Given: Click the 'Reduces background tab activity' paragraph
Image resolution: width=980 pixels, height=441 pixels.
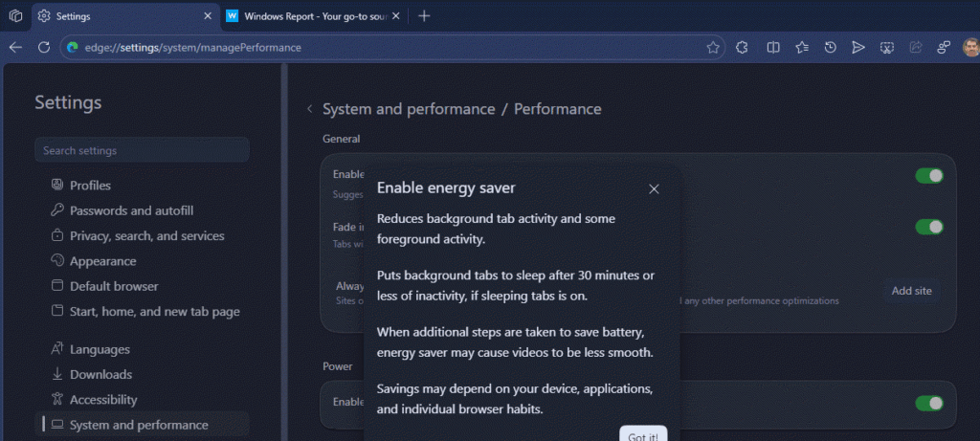Looking at the screenshot, I should [497, 229].
